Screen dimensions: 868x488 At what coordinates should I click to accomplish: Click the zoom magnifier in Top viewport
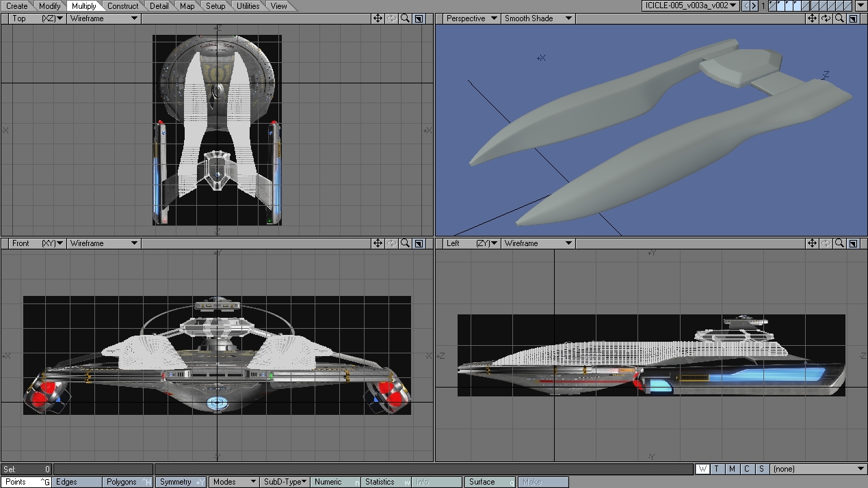click(406, 18)
